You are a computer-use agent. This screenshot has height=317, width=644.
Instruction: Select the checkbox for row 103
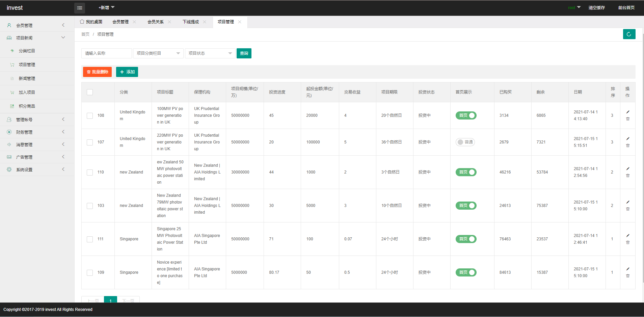pyautogui.click(x=90, y=206)
